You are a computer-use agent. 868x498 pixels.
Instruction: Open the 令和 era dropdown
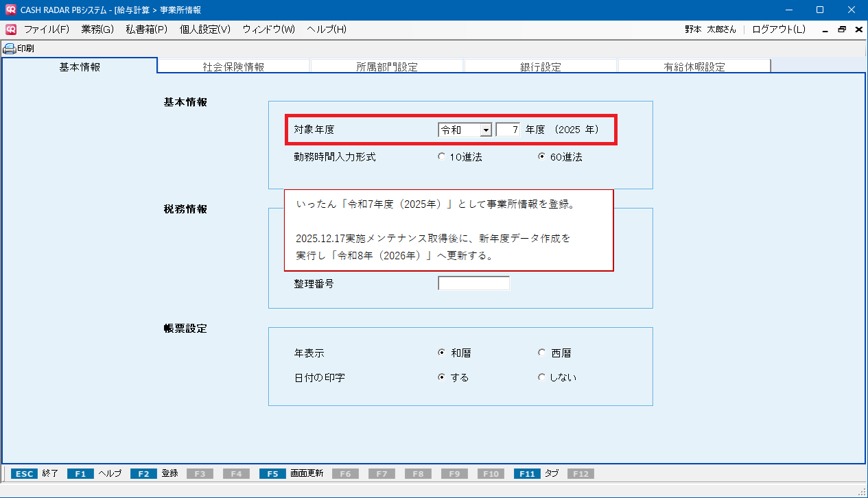click(x=485, y=130)
